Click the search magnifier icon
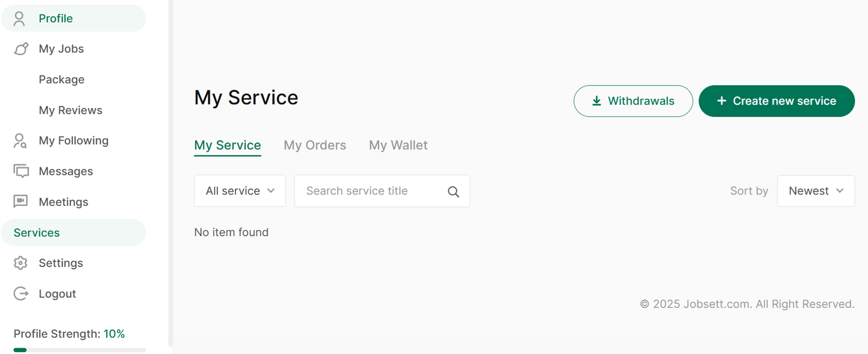 click(454, 191)
